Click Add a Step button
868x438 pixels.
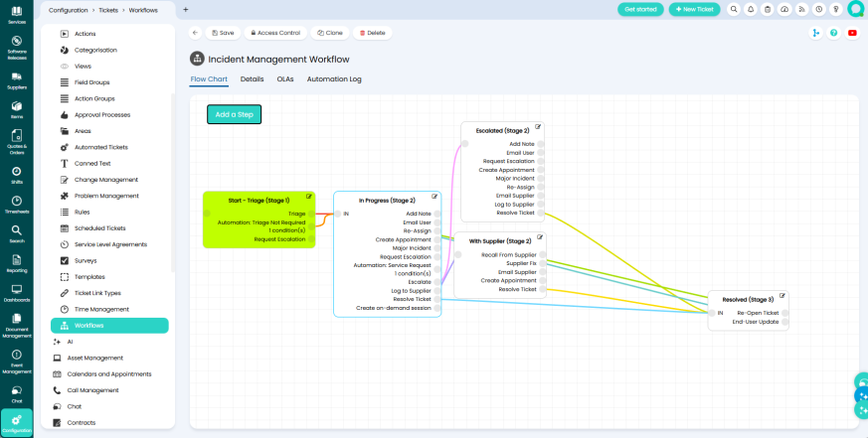click(x=235, y=114)
